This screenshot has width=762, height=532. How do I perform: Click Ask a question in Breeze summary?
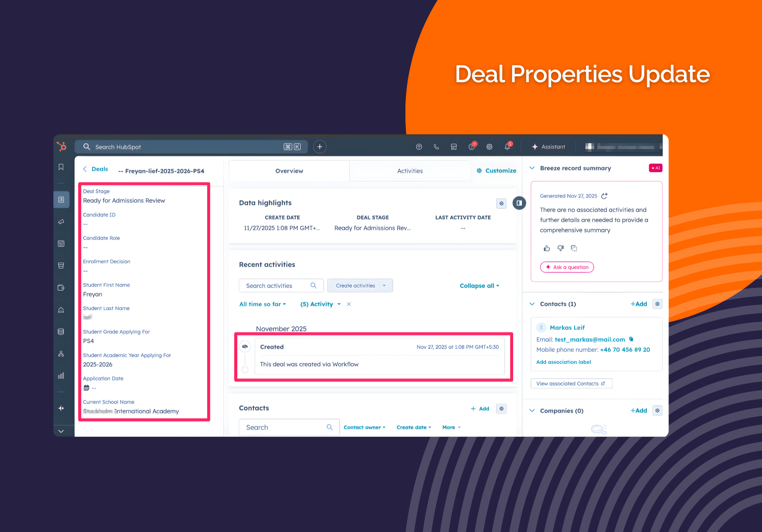(567, 267)
